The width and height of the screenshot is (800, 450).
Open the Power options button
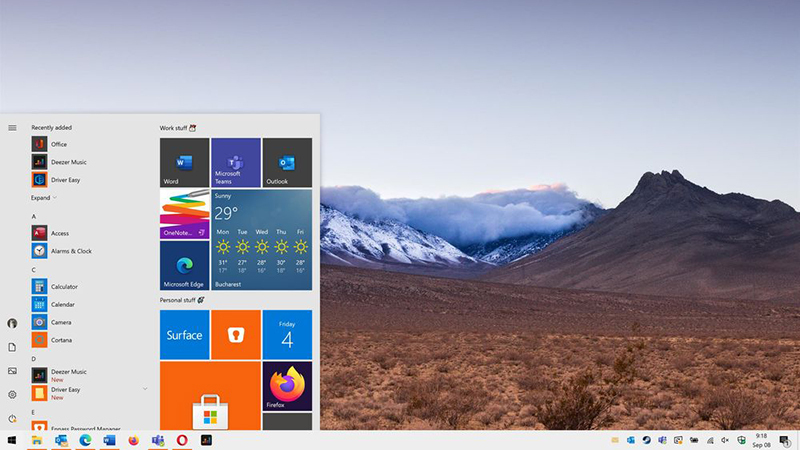click(x=12, y=418)
